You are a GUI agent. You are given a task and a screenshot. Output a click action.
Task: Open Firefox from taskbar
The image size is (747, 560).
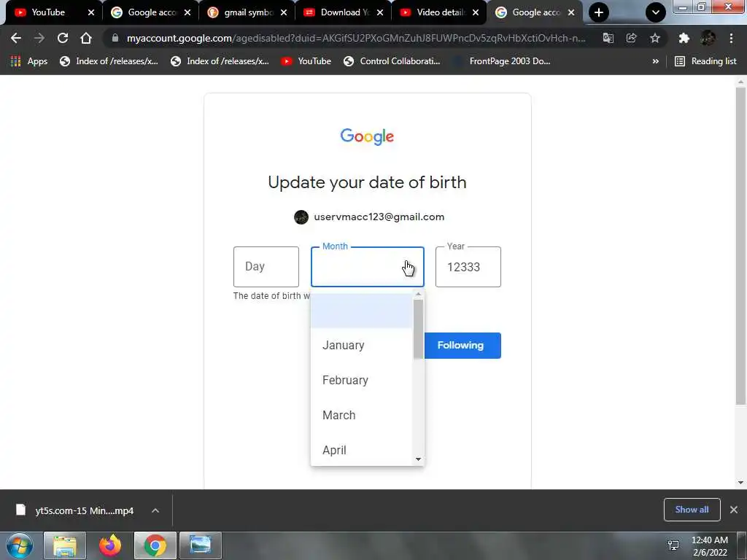[x=110, y=545]
